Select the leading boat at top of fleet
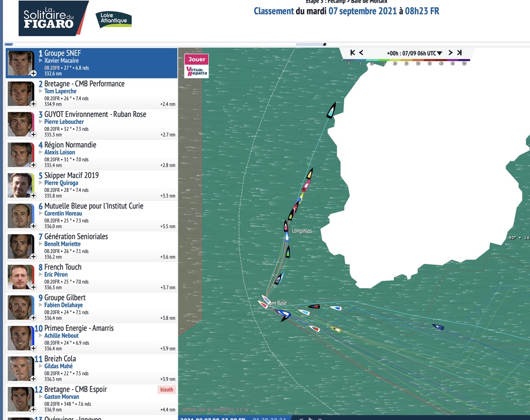The height and width of the screenshot is (420, 530). coord(331,111)
